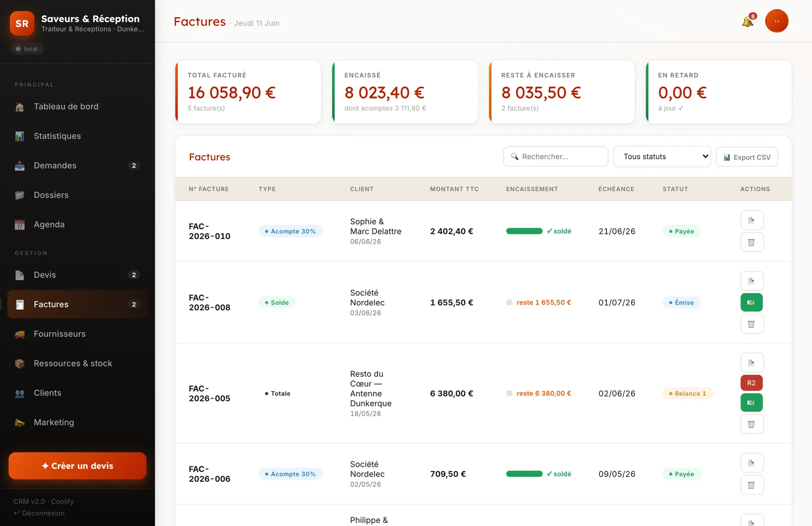The height and width of the screenshot is (526, 812).
Task: Send R2 reminder for FAC-2026-005
Action: pos(752,383)
